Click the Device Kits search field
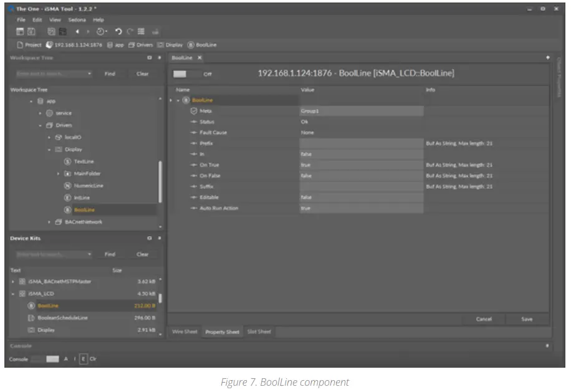Screen dimensions: 571x392 coord(54,254)
